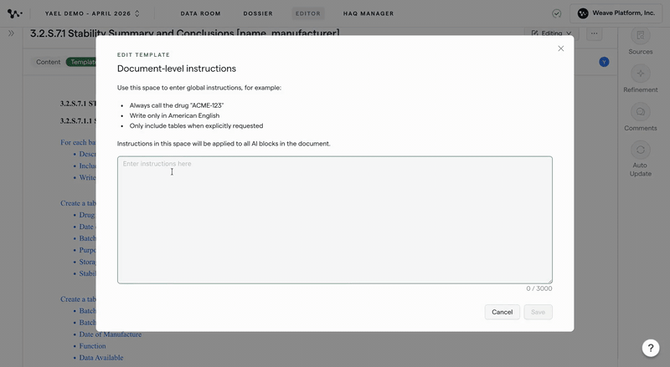Open the Comments panel icon
Screen dimensions: 670x367
tap(640, 112)
